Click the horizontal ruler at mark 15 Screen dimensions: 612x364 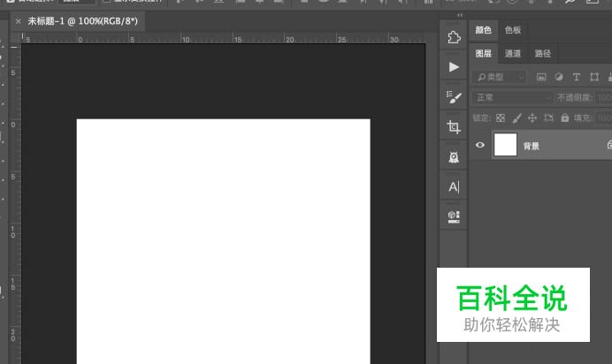tap(237, 38)
